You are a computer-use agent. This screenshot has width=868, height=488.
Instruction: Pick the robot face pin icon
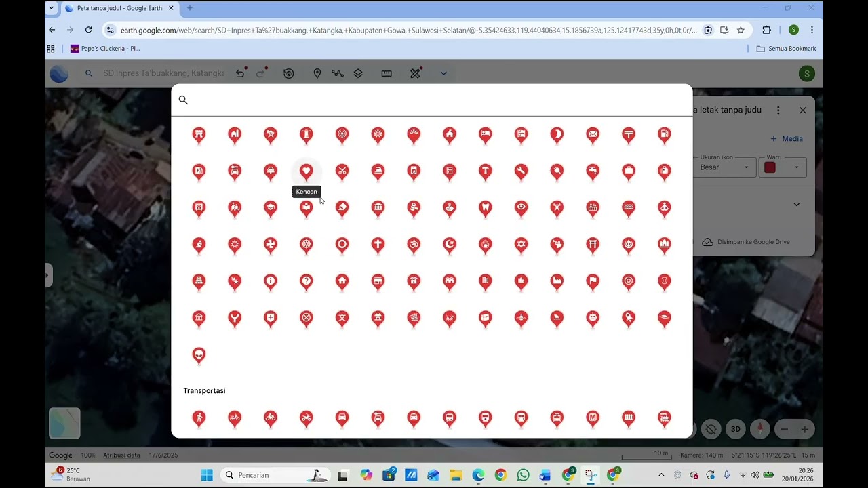click(593, 318)
